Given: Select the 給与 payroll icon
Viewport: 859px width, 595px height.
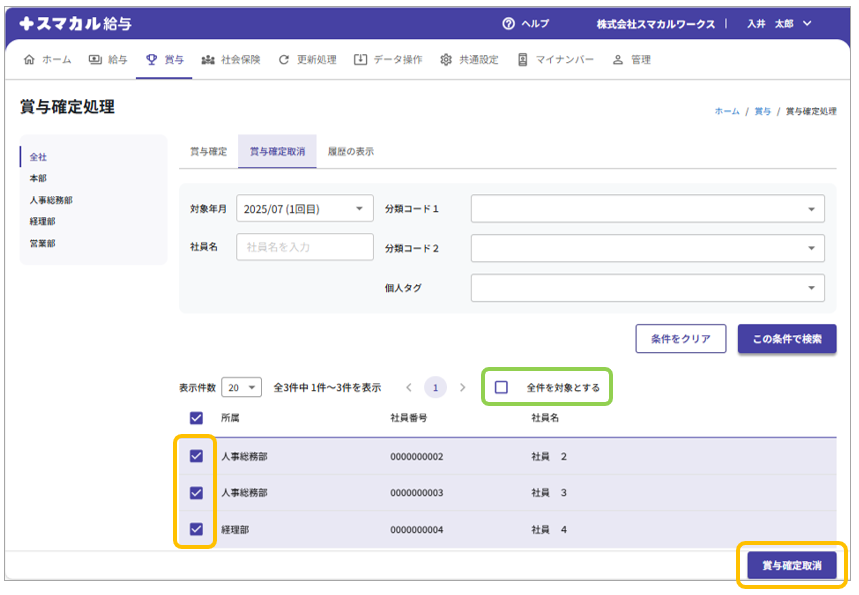Looking at the screenshot, I should pyautogui.click(x=95, y=60).
